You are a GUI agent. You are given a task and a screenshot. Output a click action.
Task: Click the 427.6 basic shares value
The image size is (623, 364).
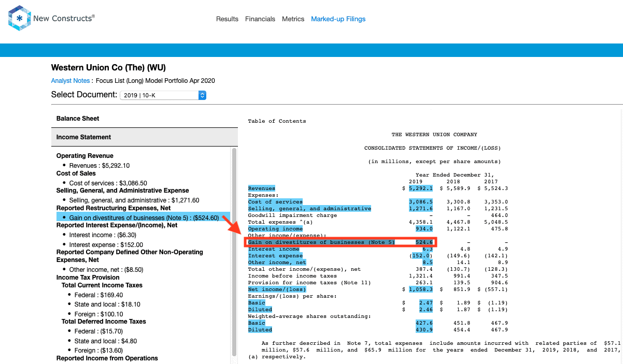[x=424, y=323]
